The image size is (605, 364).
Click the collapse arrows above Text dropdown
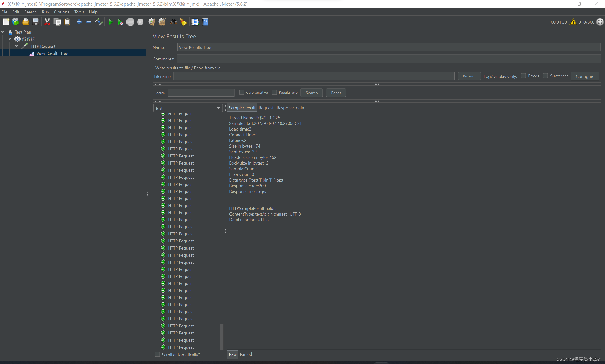coord(158,101)
